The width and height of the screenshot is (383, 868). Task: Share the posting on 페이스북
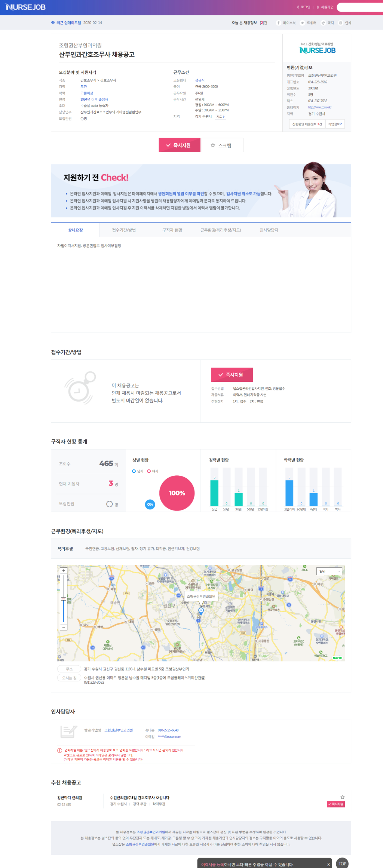point(286,23)
